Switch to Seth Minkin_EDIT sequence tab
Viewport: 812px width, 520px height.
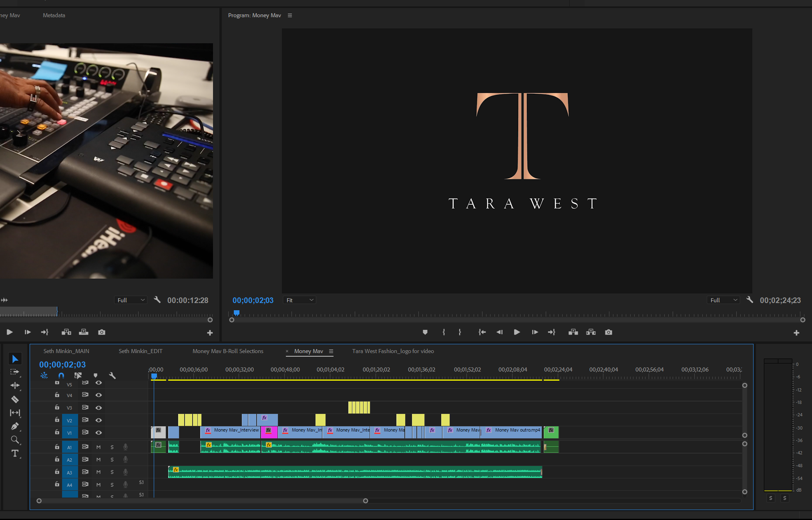141,351
